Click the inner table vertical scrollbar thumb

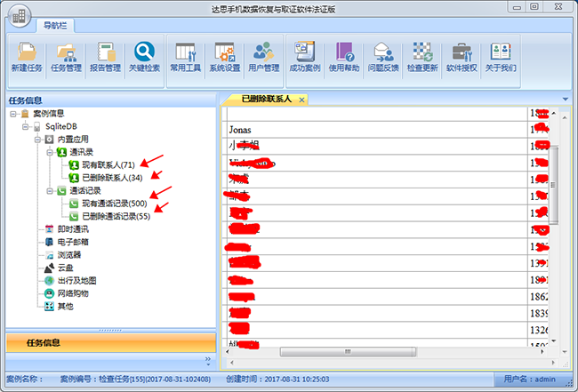coord(553,185)
